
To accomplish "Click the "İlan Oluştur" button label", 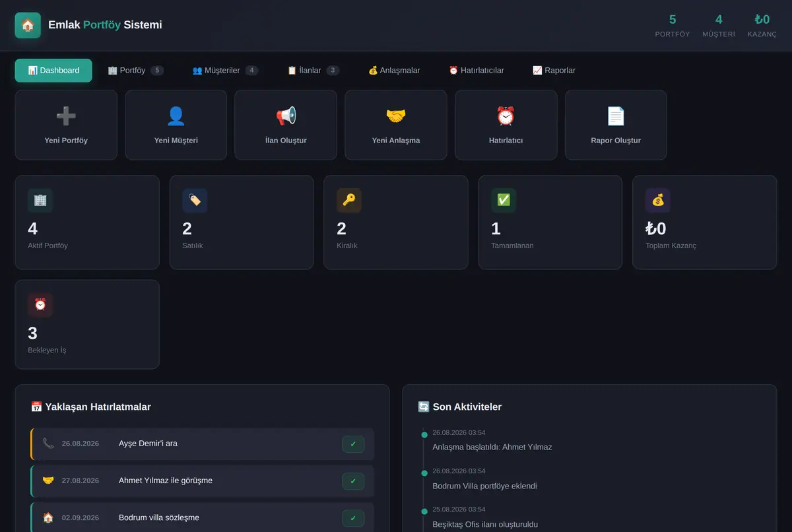I will click(286, 141).
